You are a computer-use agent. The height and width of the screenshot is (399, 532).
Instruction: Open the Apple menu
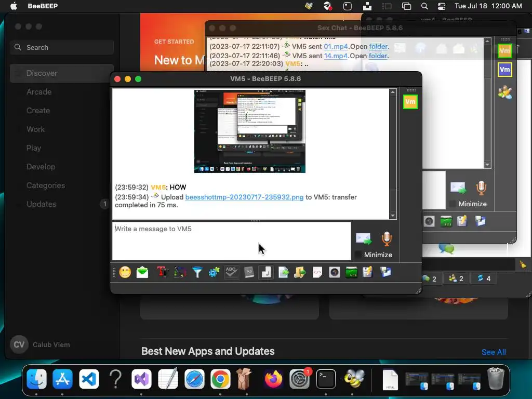tap(14, 6)
